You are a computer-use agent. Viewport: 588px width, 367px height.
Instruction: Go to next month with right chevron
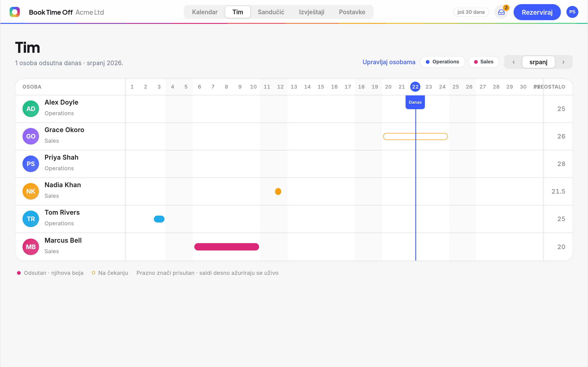tap(563, 62)
